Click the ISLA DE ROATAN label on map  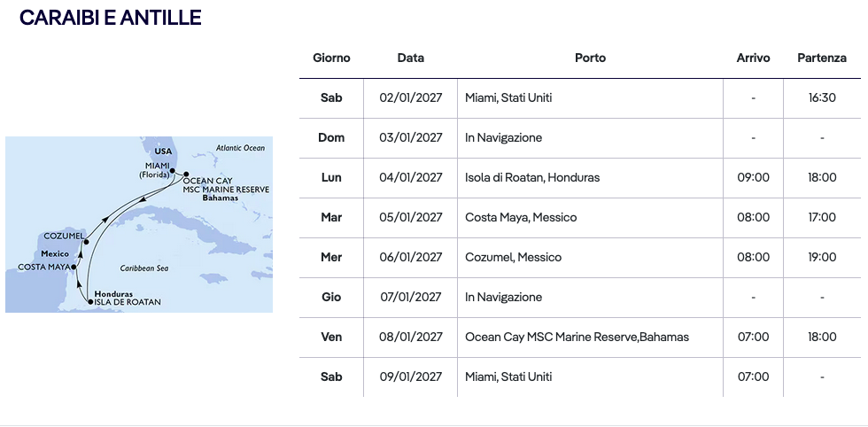click(128, 302)
